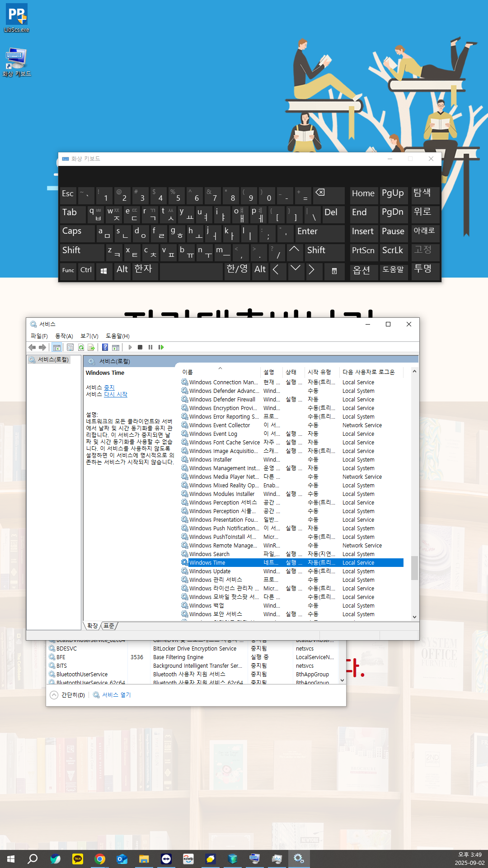488x868 pixels.
Task: Click the Pause Service toolbar icon
Action: tap(150, 347)
